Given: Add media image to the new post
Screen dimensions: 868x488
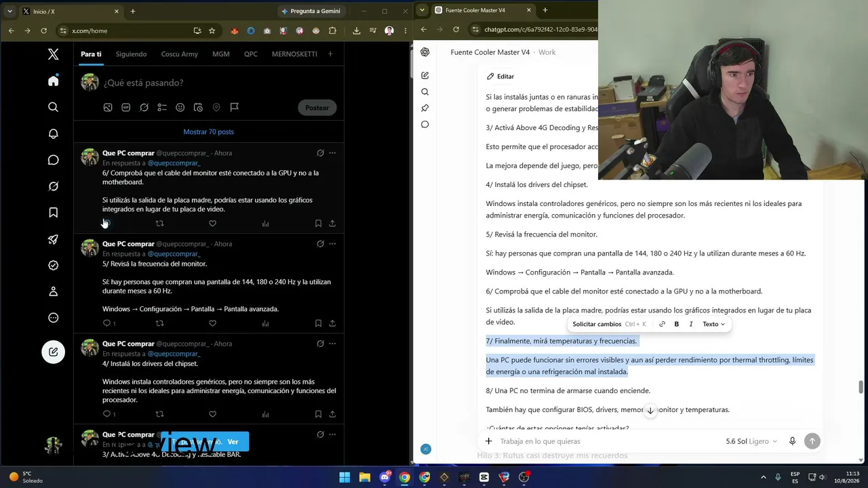Looking at the screenshot, I should [x=108, y=107].
